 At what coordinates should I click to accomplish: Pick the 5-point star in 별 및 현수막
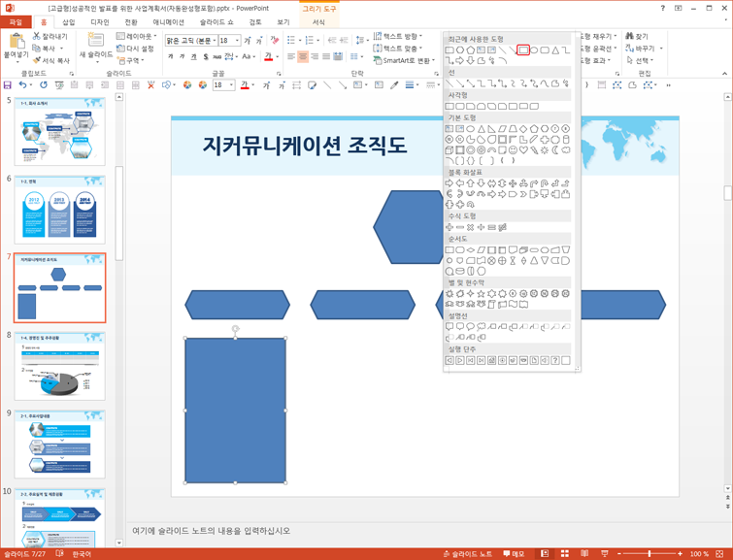coord(481,293)
